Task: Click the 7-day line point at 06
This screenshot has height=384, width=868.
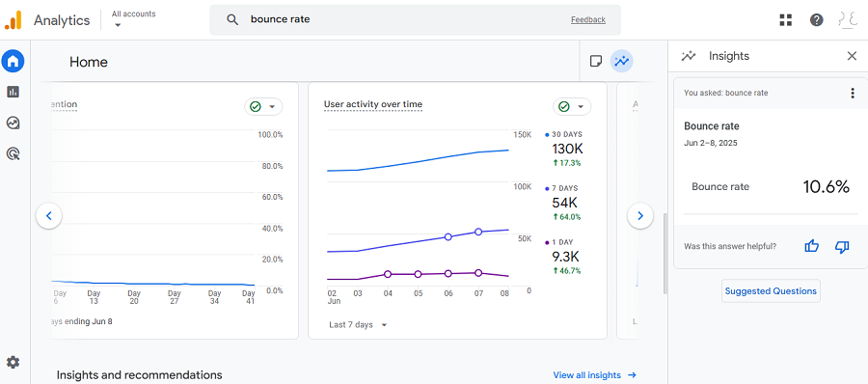Action: tap(448, 236)
